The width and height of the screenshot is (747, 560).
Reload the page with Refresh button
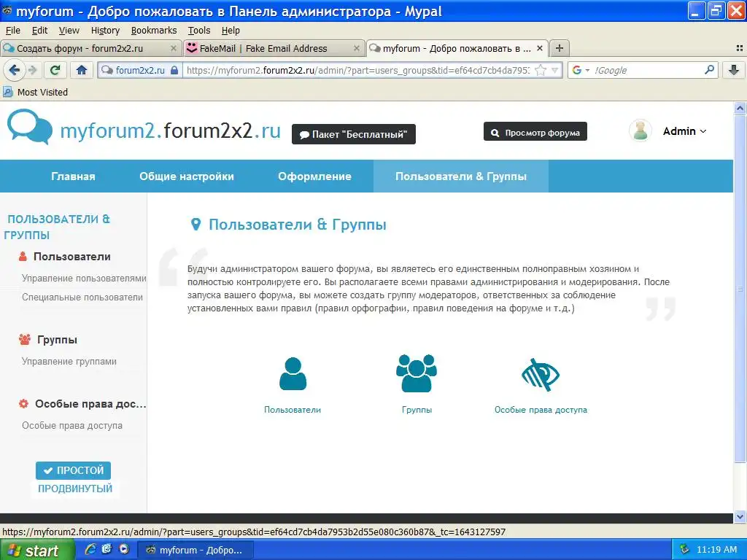55,71
